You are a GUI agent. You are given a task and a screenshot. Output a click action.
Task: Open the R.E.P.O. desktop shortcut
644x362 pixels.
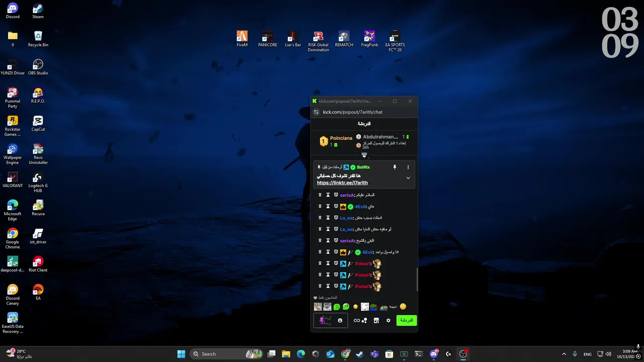(38, 96)
